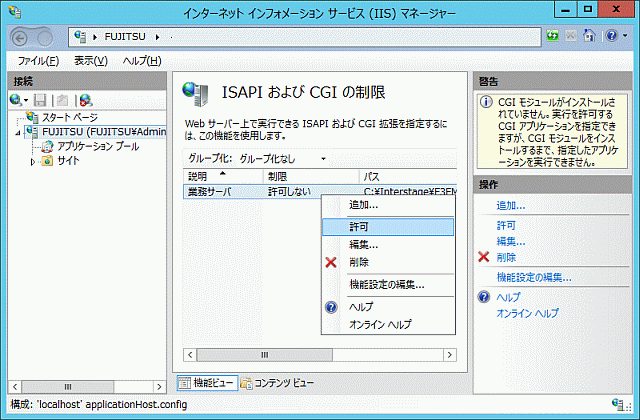Open the dropdown arrow beside the toolbar Help icon

(x=625, y=36)
